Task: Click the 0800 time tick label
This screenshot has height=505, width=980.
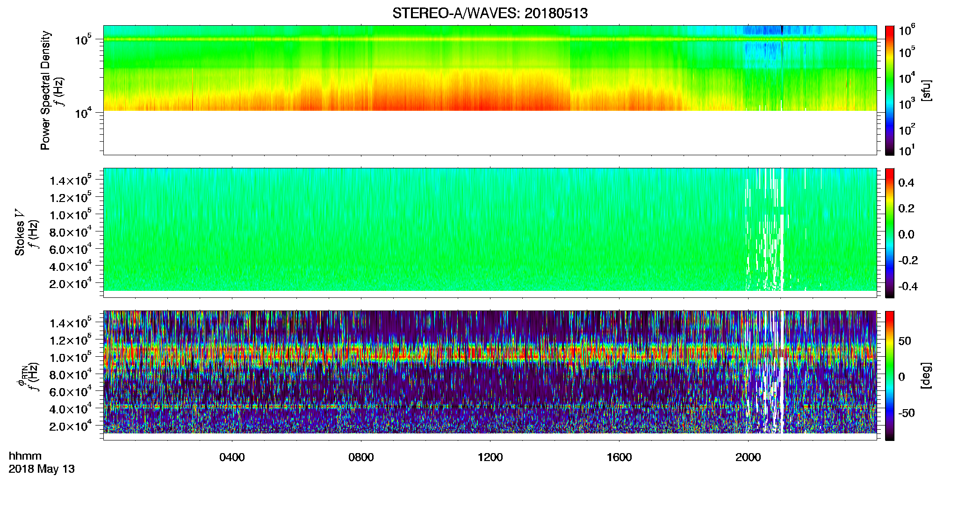Action: 361,457
